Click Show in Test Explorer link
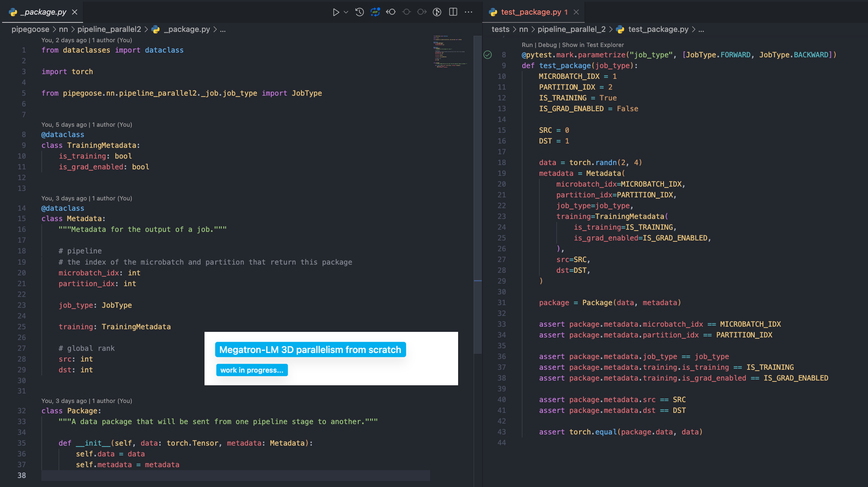 click(592, 45)
